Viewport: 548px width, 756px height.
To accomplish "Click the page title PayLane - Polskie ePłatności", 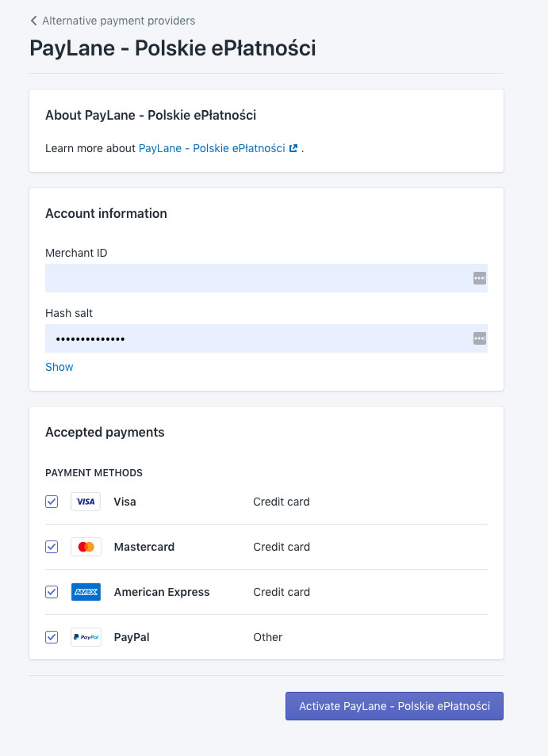I will click(x=173, y=48).
